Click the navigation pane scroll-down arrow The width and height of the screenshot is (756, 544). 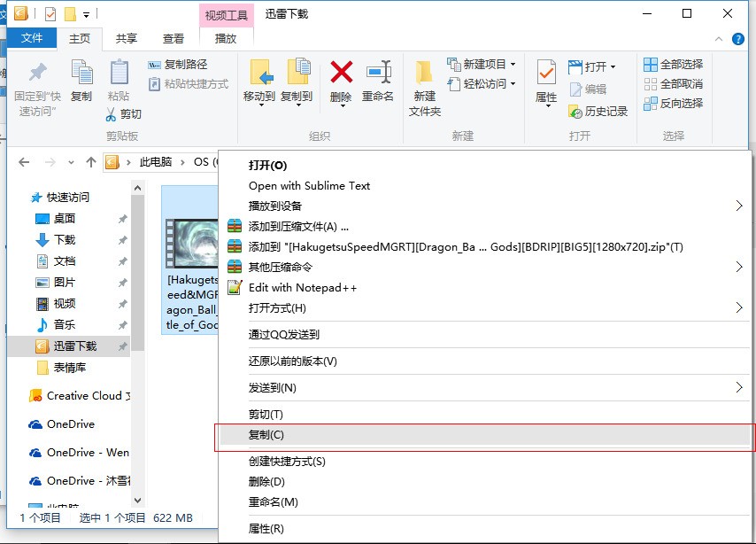pyautogui.click(x=137, y=500)
